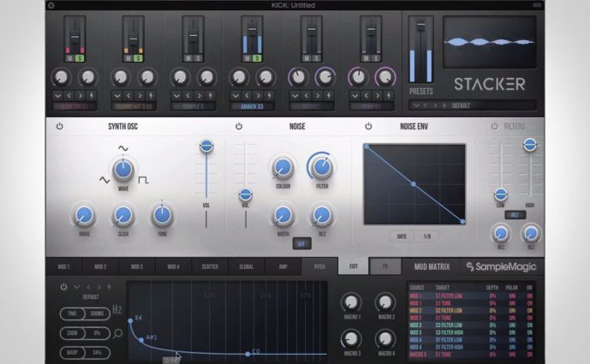
Task: Open the FX tab
Action: [385, 266]
